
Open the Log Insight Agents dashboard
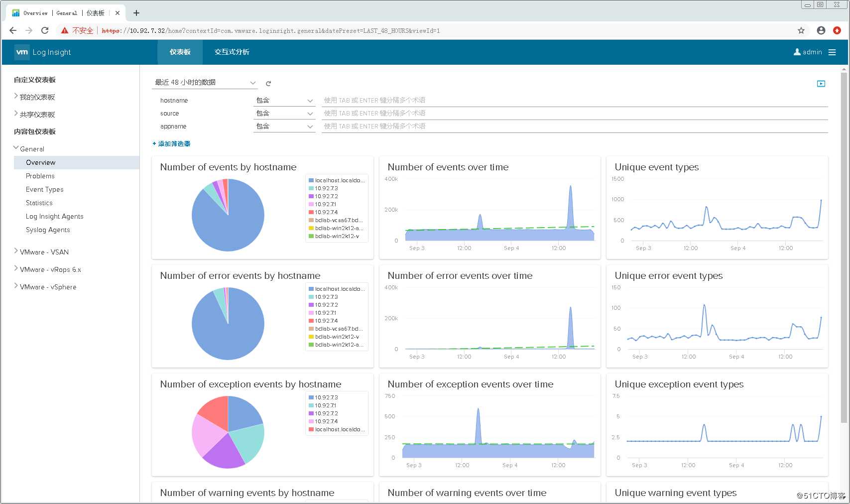point(55,216)
